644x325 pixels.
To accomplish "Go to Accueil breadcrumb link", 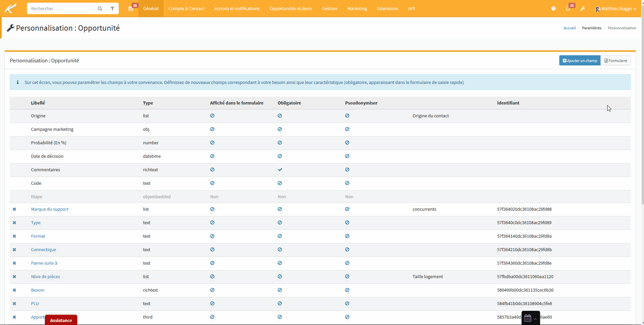I will tap(569, 28).
